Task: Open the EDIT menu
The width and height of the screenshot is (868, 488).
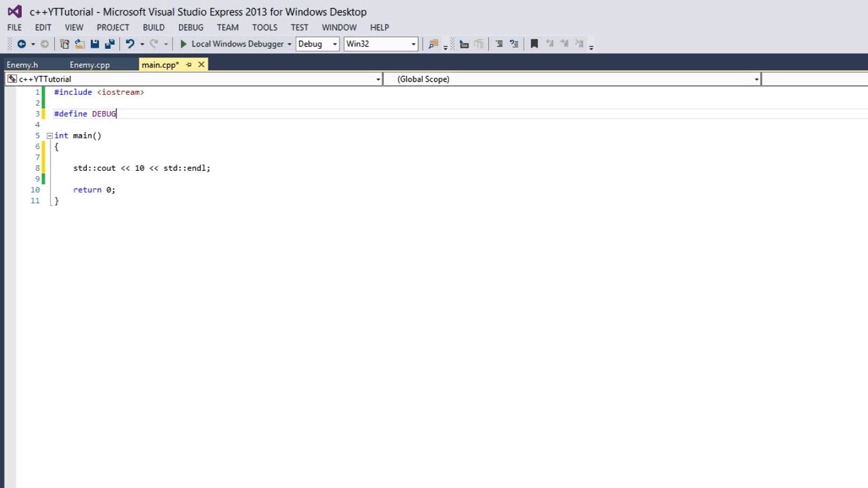Action: (x=43, y=28)
